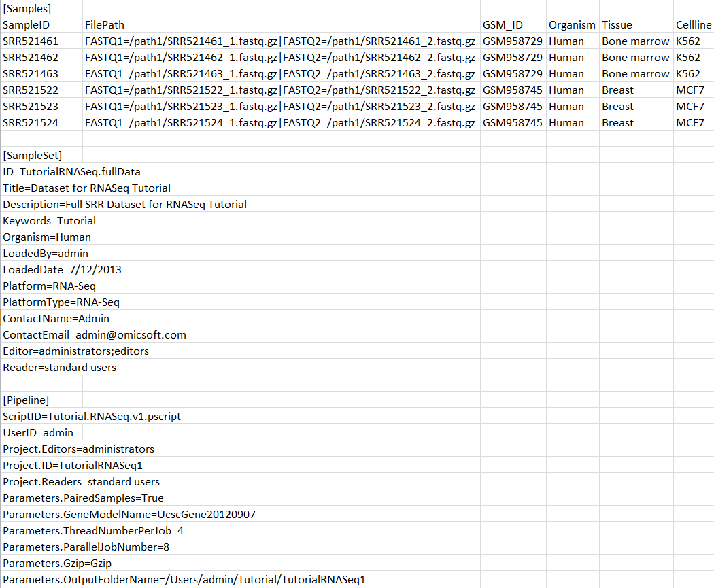Select the ContactName=Admin cell
Image resolution: width=714 pixels, height=588 pixels.
pos(56,319)
